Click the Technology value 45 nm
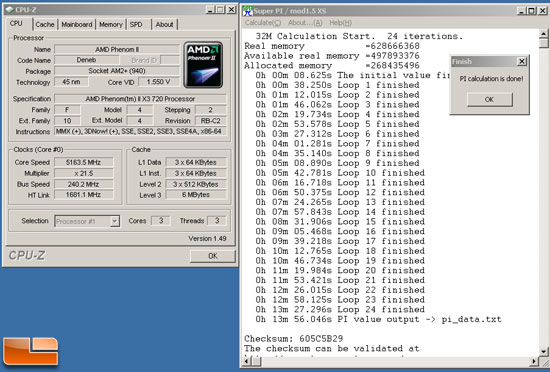The image size is (550, 372). coord(71,82)
